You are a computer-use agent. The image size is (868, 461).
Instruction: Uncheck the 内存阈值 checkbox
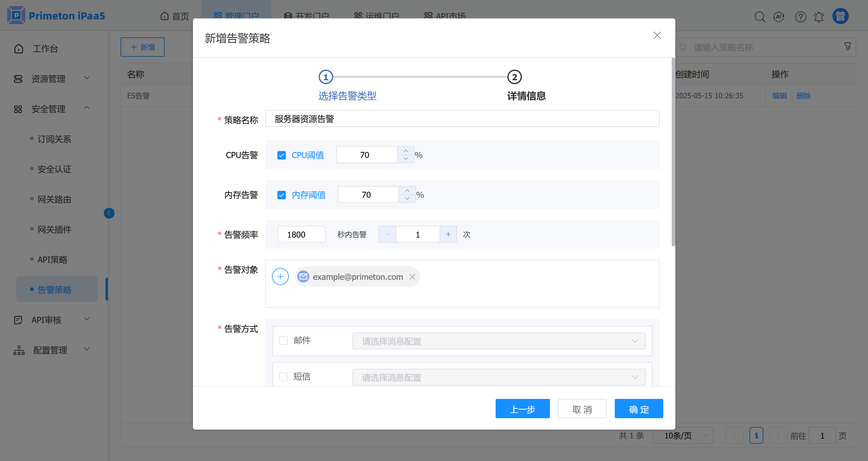pos(281,195)
